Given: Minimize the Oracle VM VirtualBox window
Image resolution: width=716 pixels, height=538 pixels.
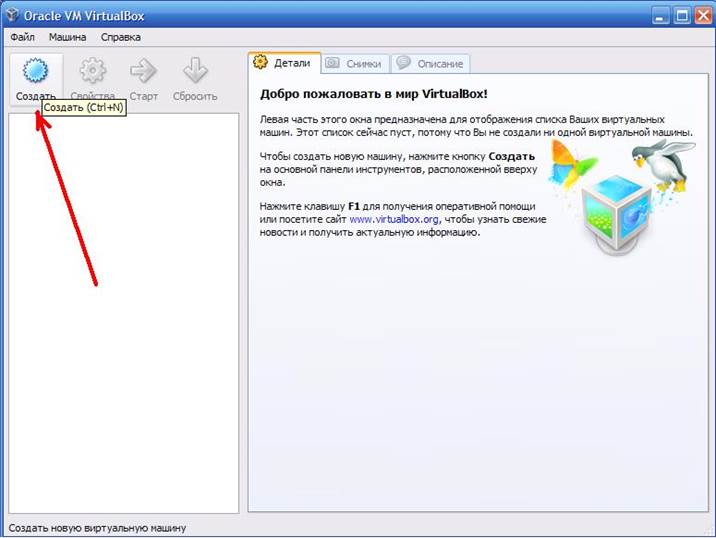Looking at the screenshot, I should (659, 16).
